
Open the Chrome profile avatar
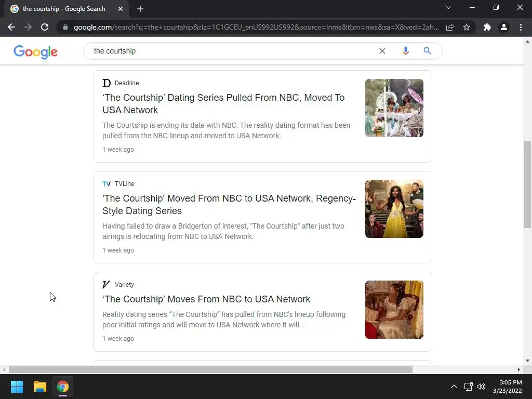[504, 27]
